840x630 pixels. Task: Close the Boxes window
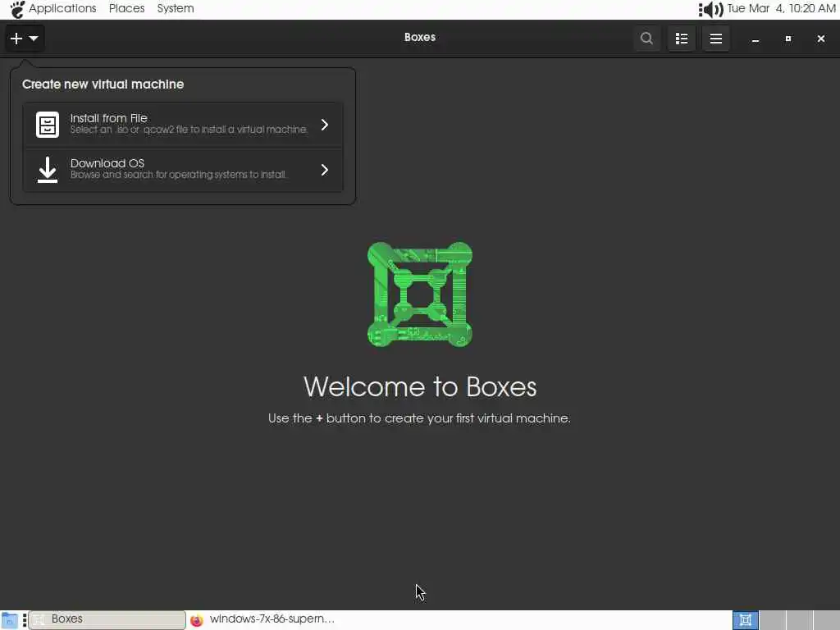tap(820, 39)
